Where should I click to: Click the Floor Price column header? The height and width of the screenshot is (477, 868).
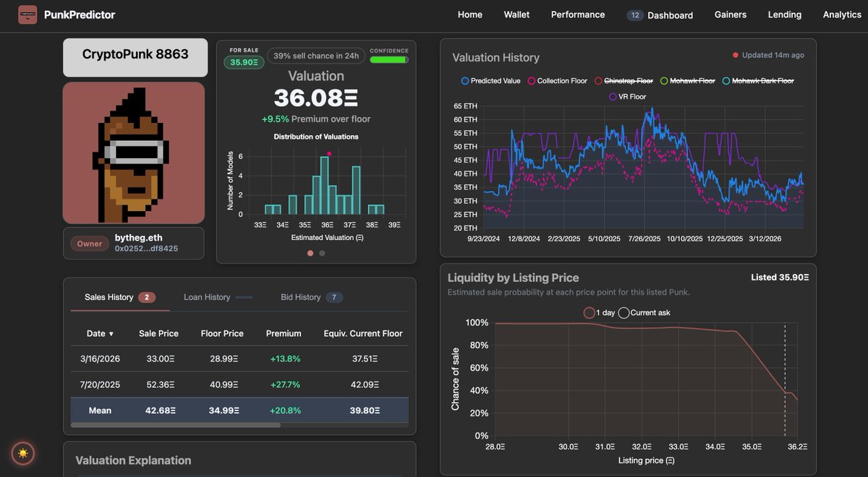coord(222,333)
